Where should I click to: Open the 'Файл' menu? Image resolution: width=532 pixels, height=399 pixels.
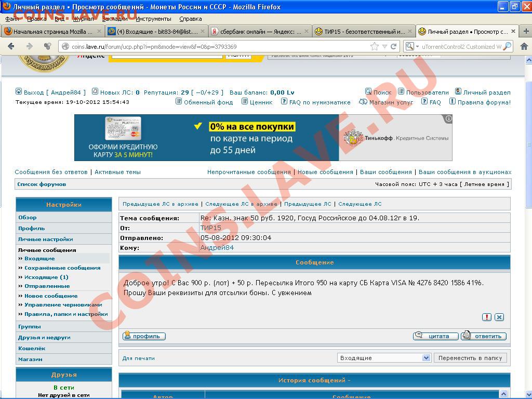pos(12,19)
